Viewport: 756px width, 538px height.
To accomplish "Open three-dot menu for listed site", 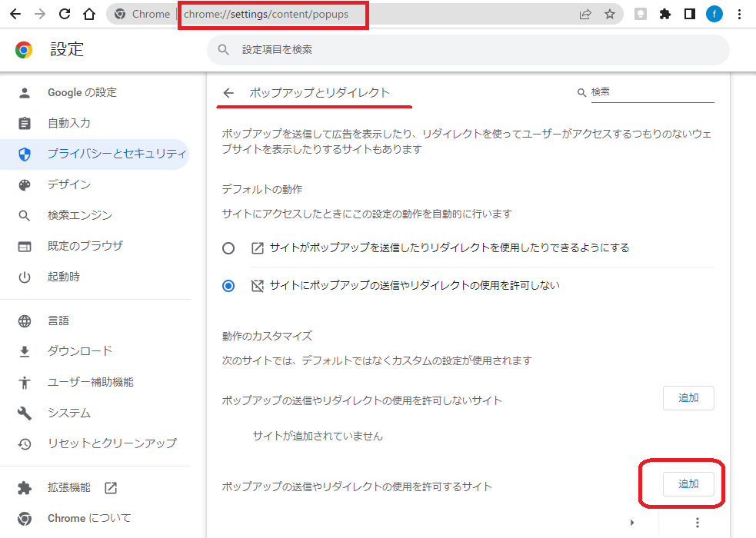I will tap(698, 523).
